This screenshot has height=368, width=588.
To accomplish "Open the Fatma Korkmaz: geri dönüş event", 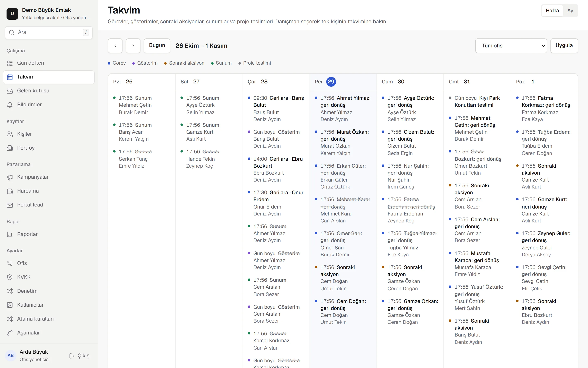I will tap(544, 109).
